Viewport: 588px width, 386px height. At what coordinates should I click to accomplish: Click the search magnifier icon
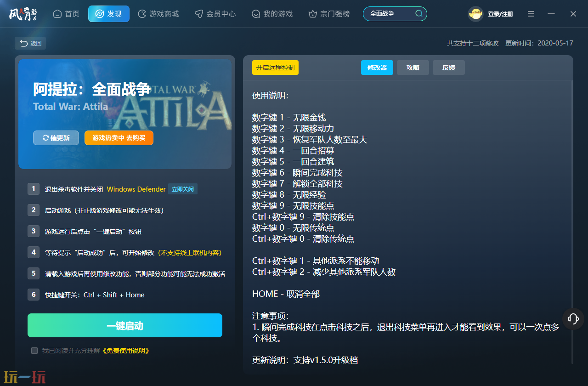tap(419, 14)
